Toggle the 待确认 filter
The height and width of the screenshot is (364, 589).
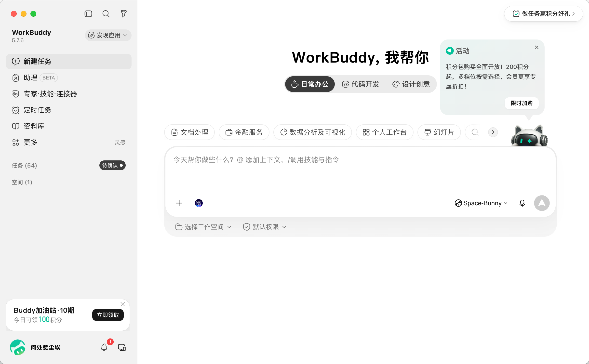(112, 165)
